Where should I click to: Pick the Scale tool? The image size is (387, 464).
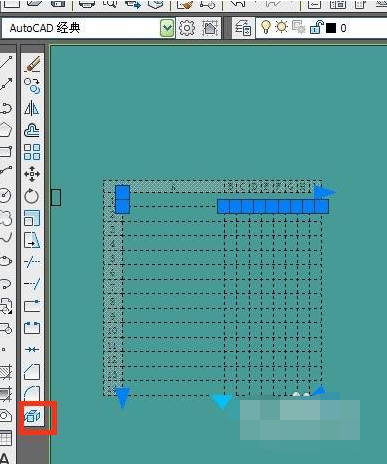[32, 218]
